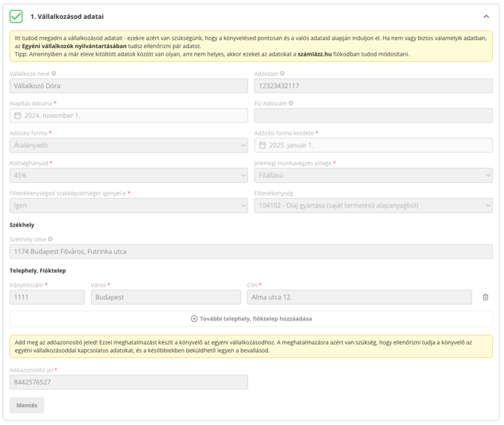Click the Székhely címe input field
Image resolution: width=504 pixels, height=425 pixels.
coord(251,251)
